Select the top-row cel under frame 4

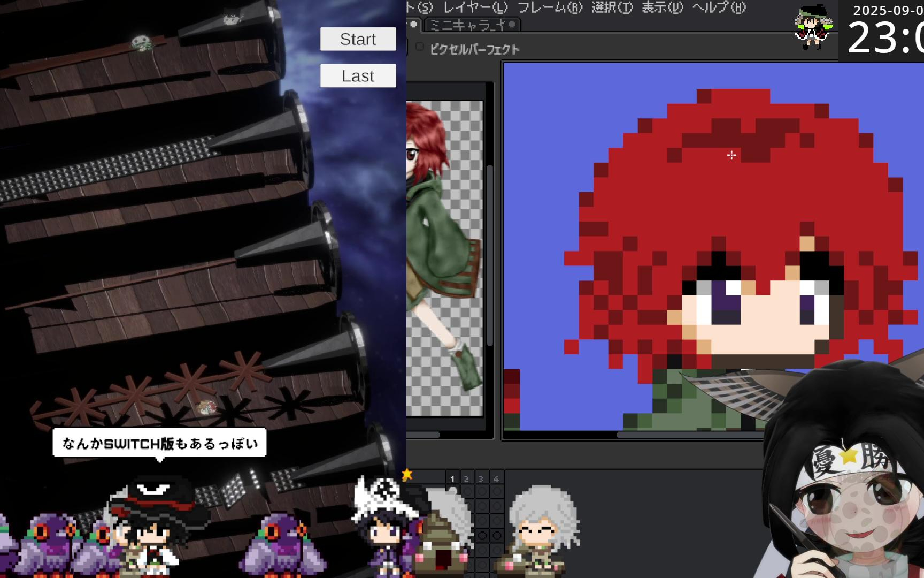(x=497, y=491)
